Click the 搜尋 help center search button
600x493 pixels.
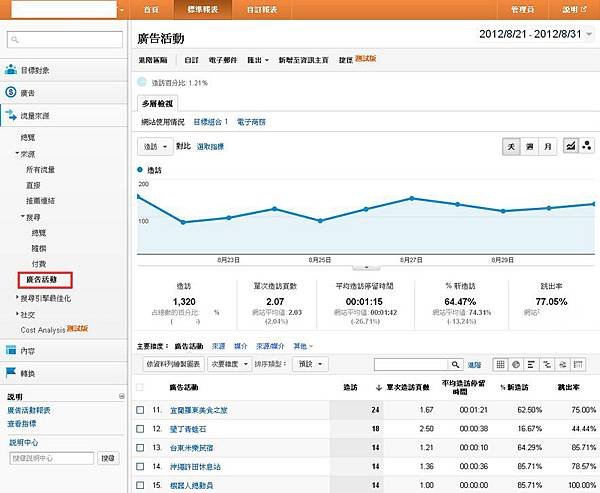point(108,458)
